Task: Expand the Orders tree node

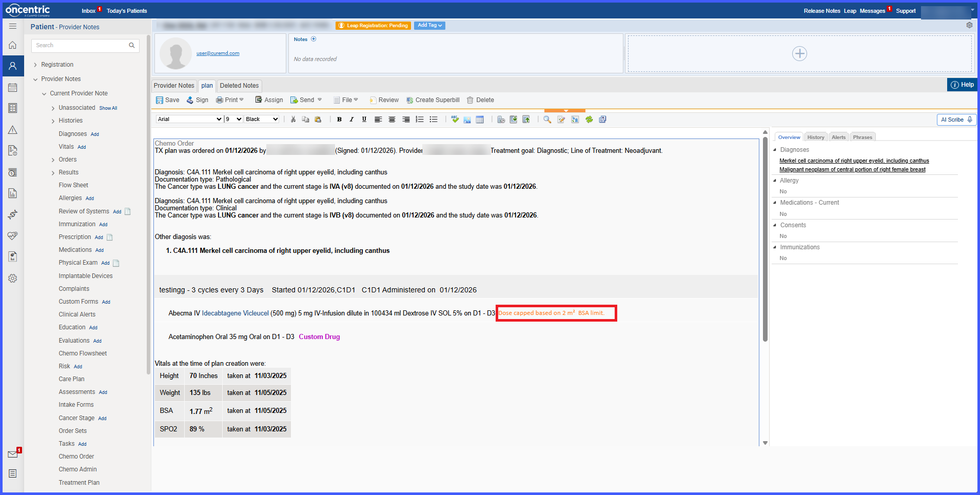Action: click(53, 160)
